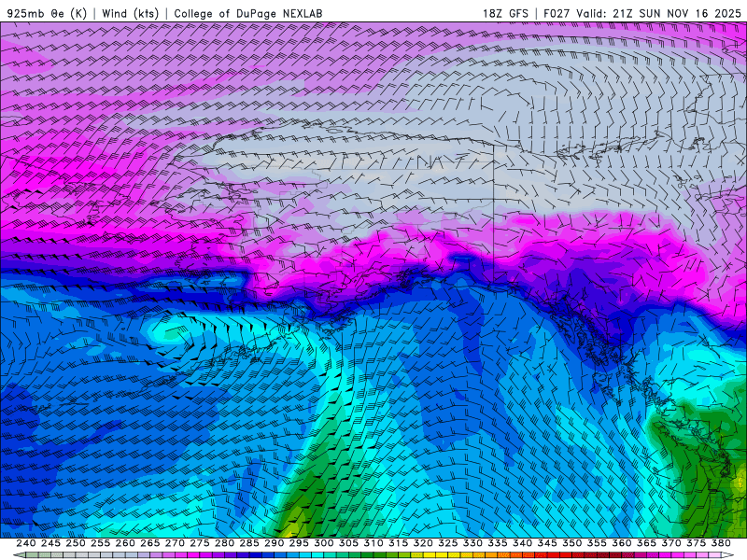
Task: Click the 370 value on the color scale
Action: point(670,543)
